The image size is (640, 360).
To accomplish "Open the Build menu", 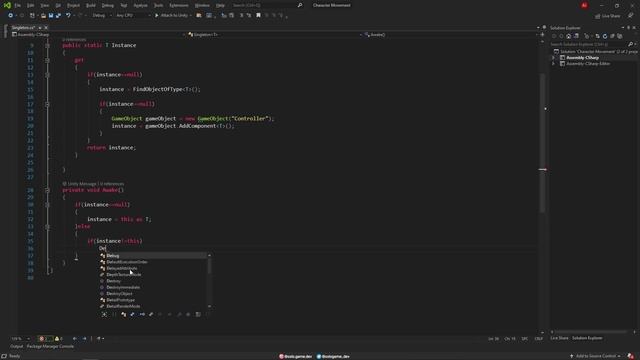I will point(91,6).
